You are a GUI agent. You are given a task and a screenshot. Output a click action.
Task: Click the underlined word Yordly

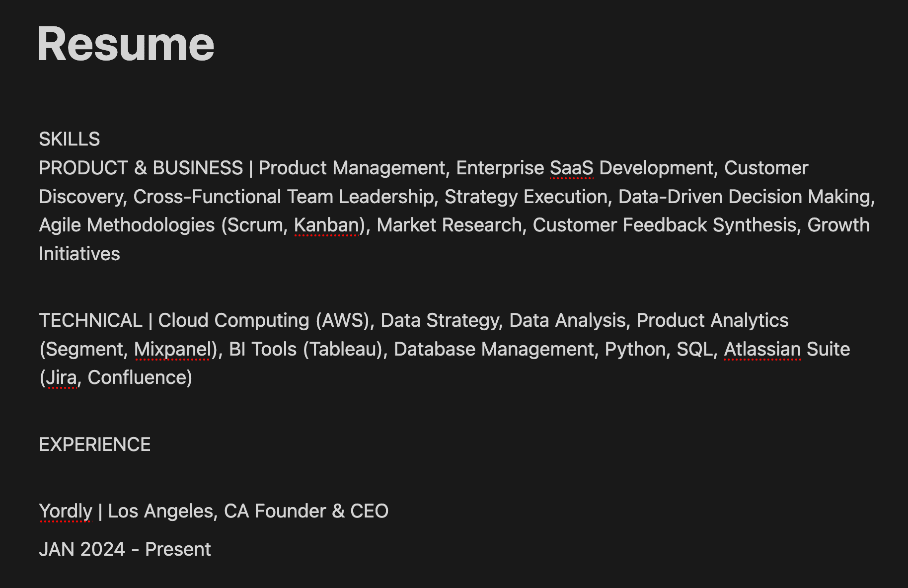click(x=66, y=511)
